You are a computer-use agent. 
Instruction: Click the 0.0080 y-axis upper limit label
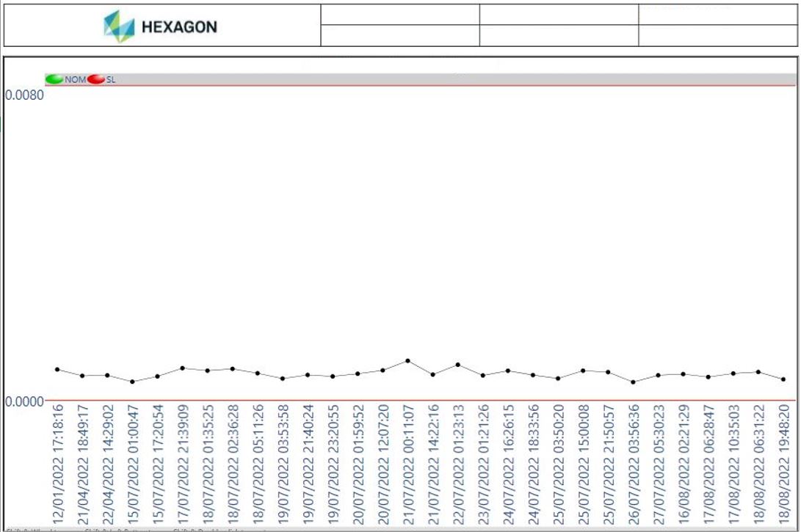point(24,95)
